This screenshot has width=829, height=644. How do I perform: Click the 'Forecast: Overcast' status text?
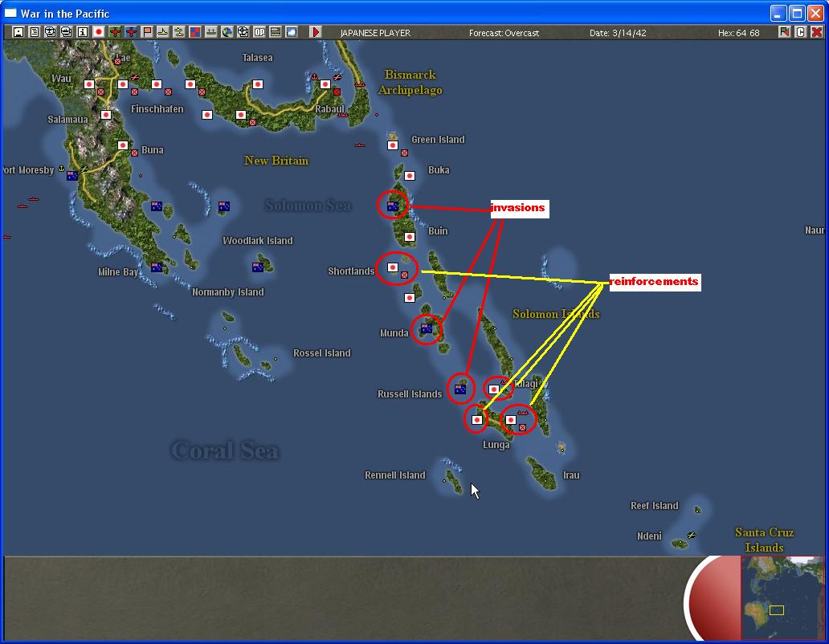point(504,33)
